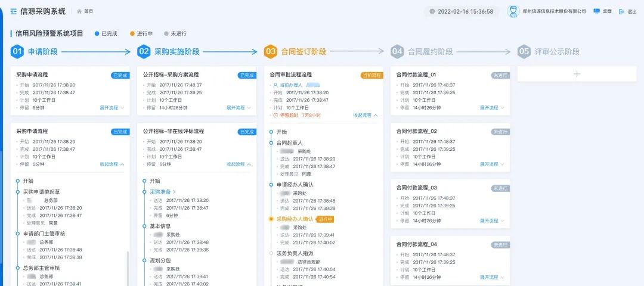Select the 02 hexagon stage marker
Screen dimensions: 644x286
coord(144,52)
